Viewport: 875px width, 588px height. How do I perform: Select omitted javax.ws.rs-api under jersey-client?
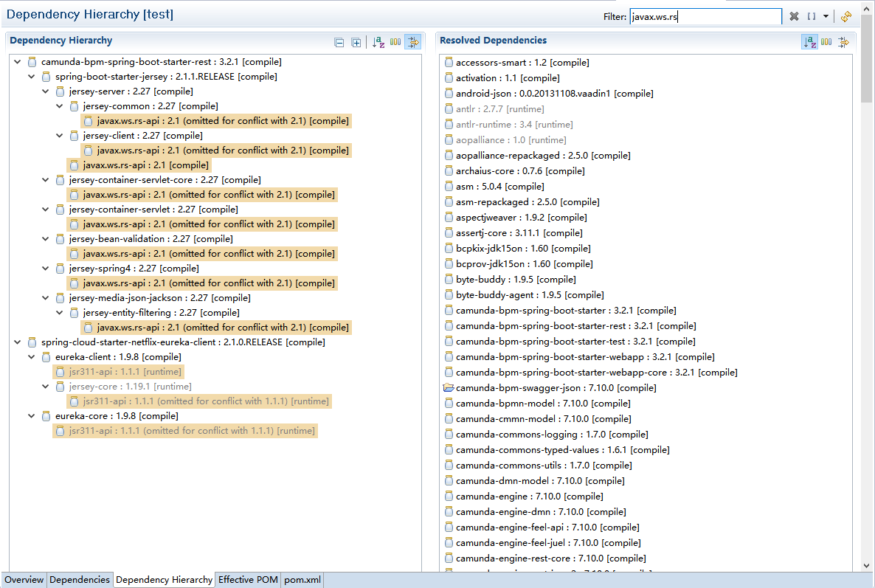pyautogui.click(x=216, y=151)
